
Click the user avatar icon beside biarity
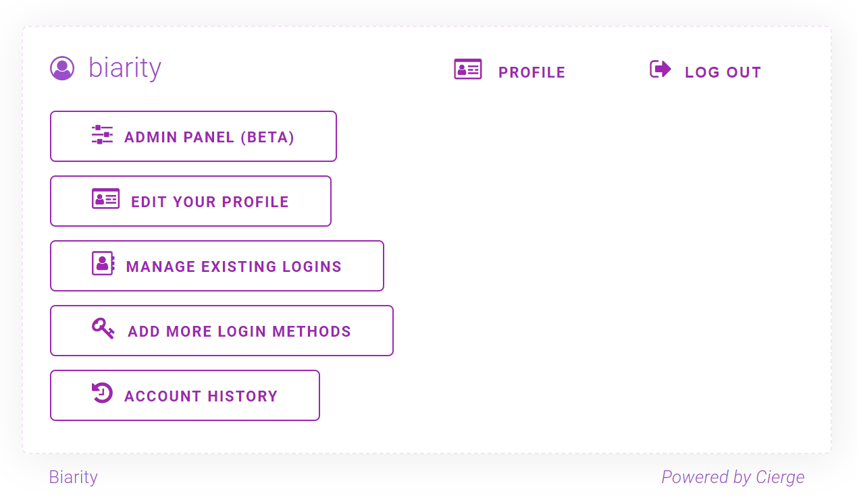(62, 68)
